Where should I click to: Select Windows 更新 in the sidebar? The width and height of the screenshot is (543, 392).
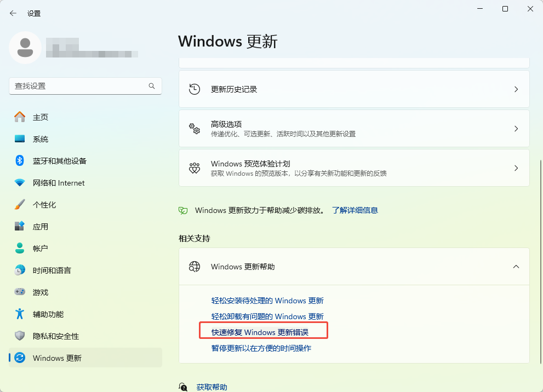point(85,358)
